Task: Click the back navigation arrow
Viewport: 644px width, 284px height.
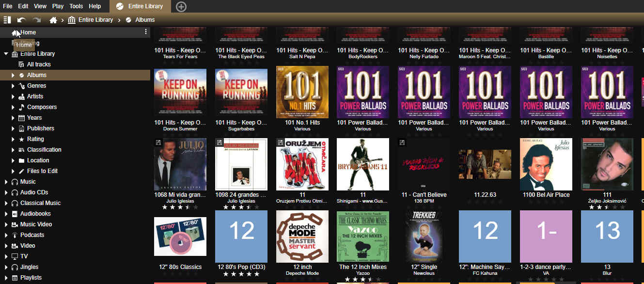Action: (21, 20)
